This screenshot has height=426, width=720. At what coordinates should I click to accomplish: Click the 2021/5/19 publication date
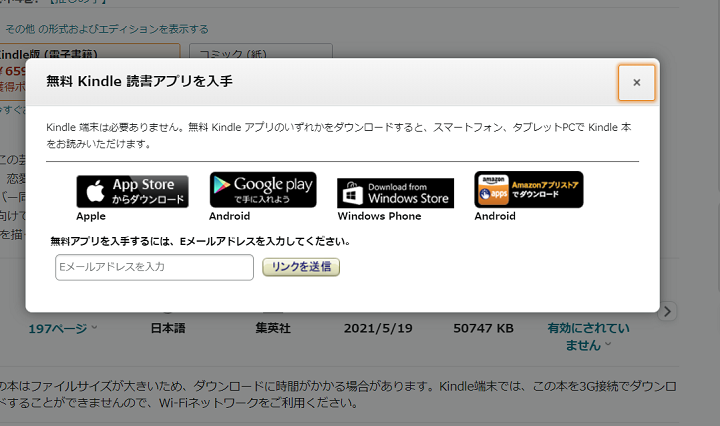point(378,328)
